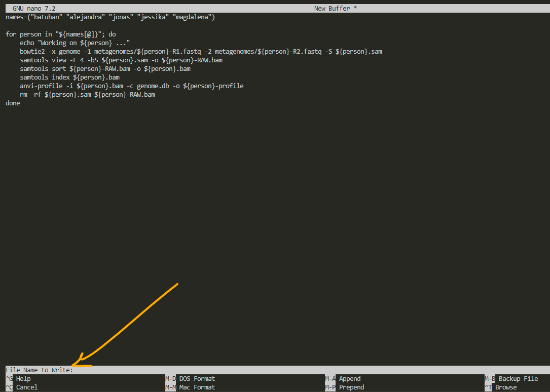Click the M-P key label beside Prepend
The height and width of the screenshot is (392, 550).
[x=330, y=387]
